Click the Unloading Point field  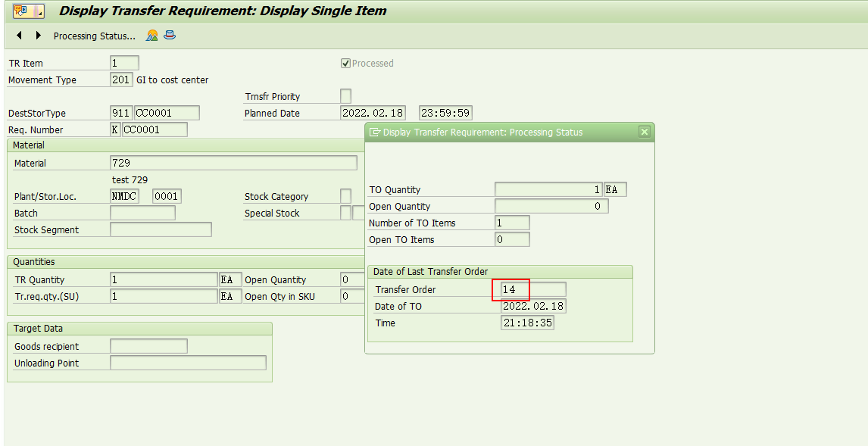point(188,363)
